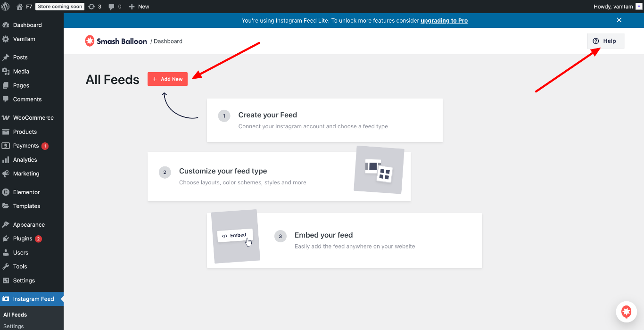This screenshot has width=644, height=330.
Task: Click the Dashboard gauge icon in sidebar
Action: (x=6, y=25)
